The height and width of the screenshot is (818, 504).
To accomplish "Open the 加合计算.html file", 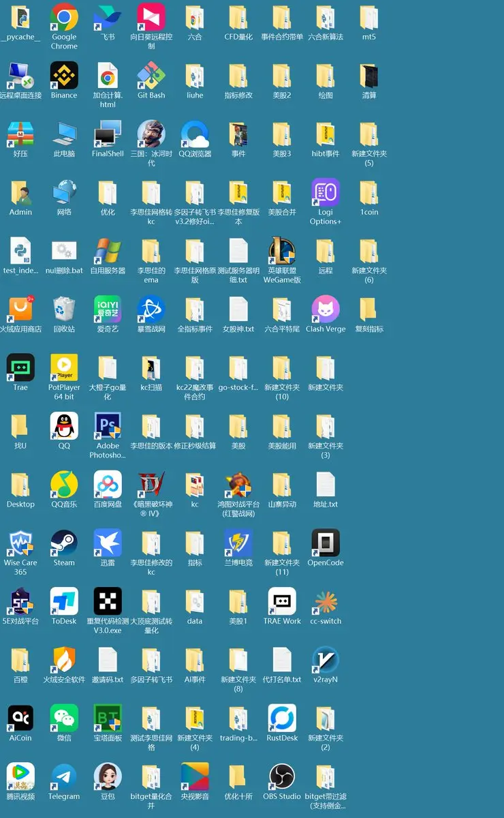I will pos(108,76).
